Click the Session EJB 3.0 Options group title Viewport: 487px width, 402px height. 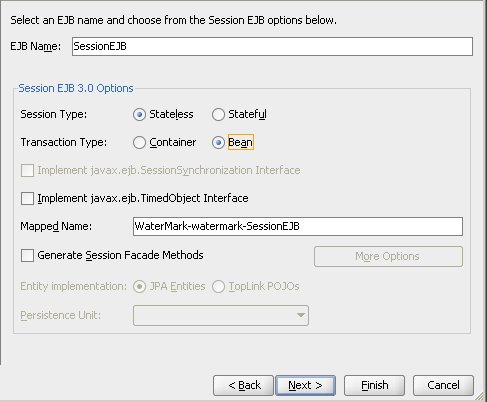76,88
